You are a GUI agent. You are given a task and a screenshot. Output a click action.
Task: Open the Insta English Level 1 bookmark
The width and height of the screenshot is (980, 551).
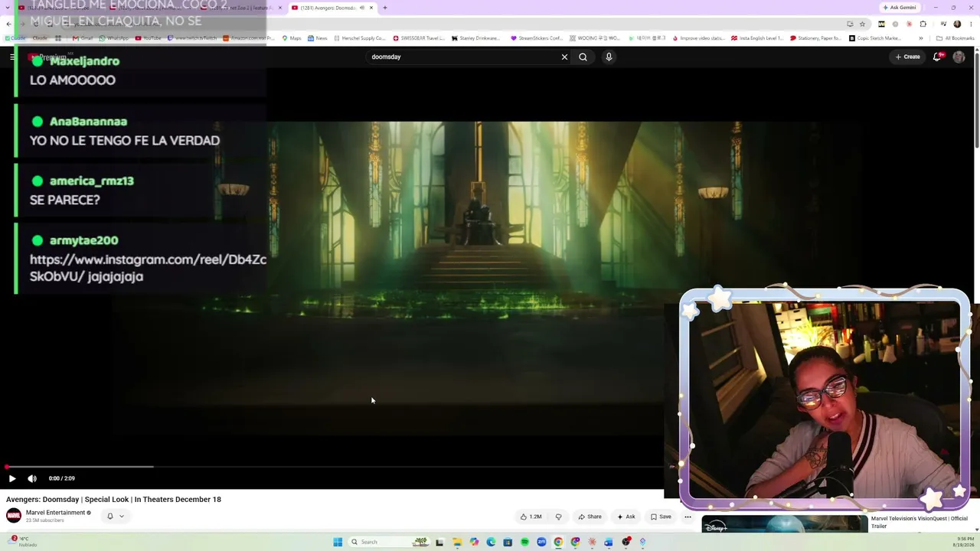[x=757, y=38]
